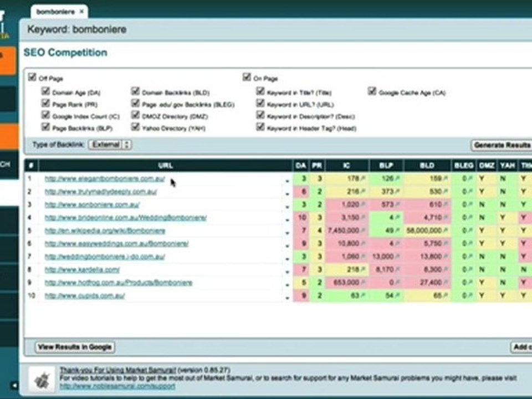Screen dimensions: 532x399
Task: Toggle Domain Backlinks (BLD) checkbox
Action: 135,91
